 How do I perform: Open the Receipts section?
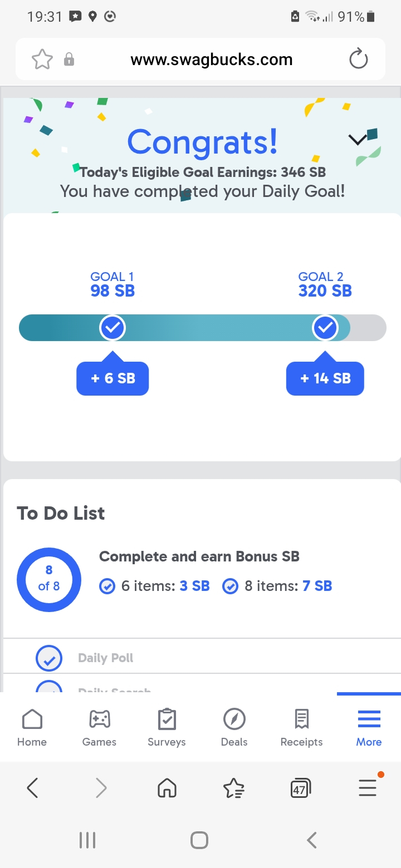(301, 727)
